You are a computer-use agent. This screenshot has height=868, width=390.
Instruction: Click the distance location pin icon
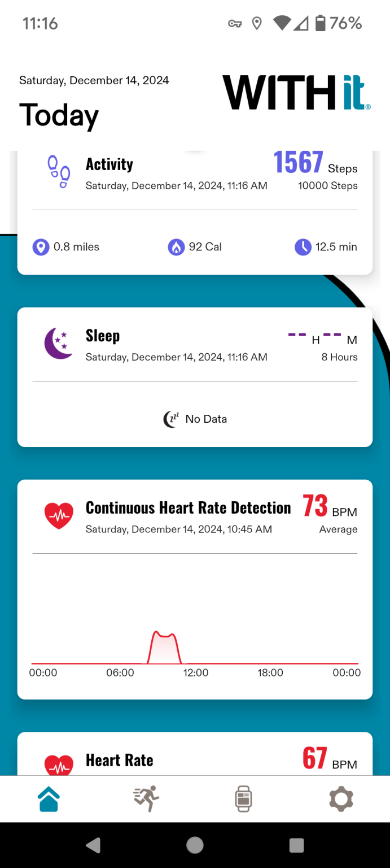(x=41, y=247)
